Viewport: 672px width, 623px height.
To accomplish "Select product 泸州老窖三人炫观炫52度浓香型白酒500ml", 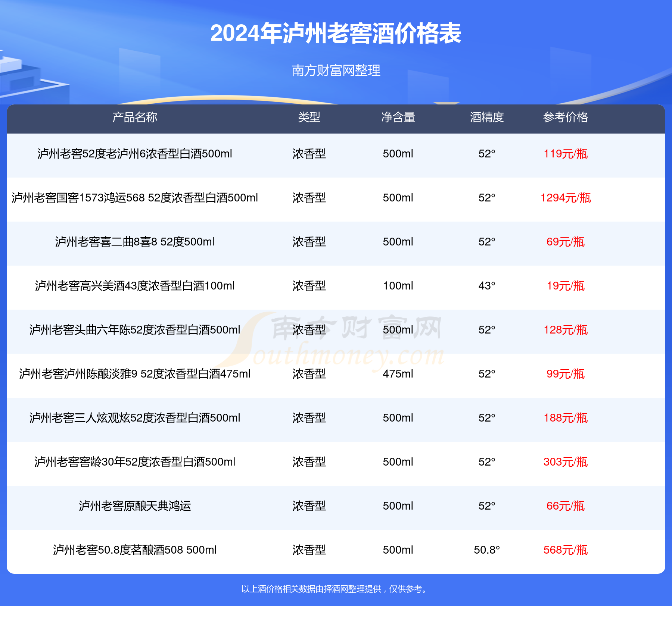I will click(135, 418).
